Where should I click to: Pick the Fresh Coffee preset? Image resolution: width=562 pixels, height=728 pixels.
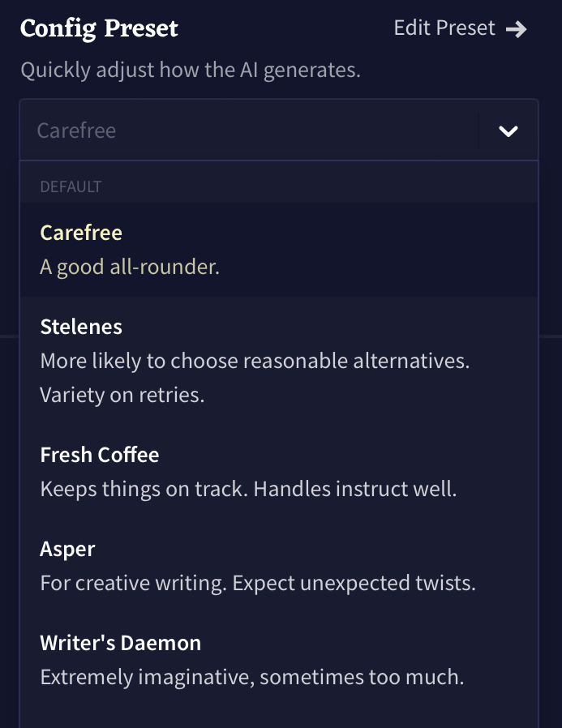(100, 455)
